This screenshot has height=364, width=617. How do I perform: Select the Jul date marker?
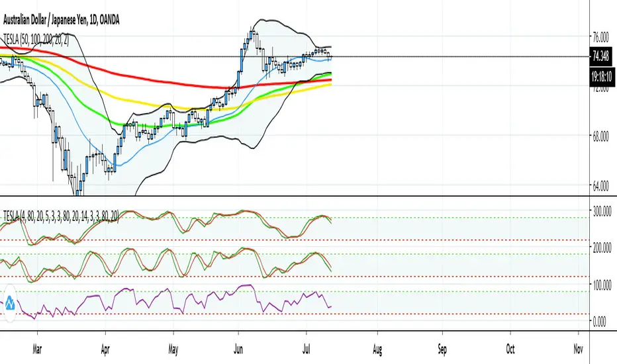pyautogui.click(x=306, y=349)
